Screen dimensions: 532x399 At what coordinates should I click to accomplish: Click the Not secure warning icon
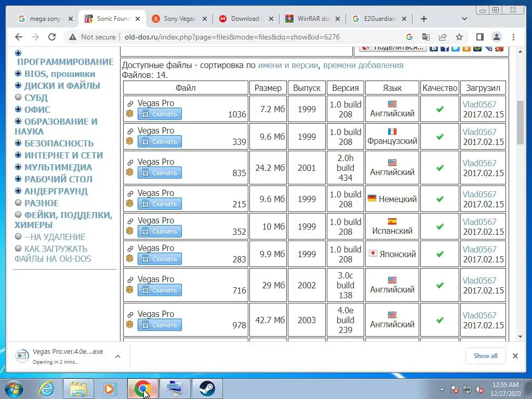click(73, 37)
